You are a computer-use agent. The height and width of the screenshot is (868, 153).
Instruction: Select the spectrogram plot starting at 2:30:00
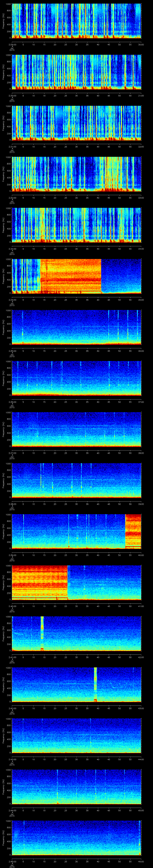click(76, 72)
